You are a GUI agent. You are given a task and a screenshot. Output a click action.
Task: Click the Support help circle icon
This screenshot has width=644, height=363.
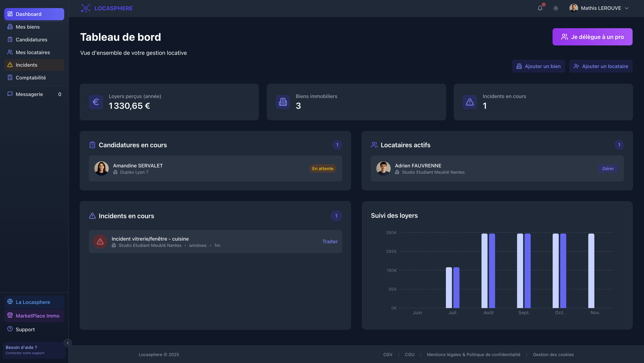10,329
